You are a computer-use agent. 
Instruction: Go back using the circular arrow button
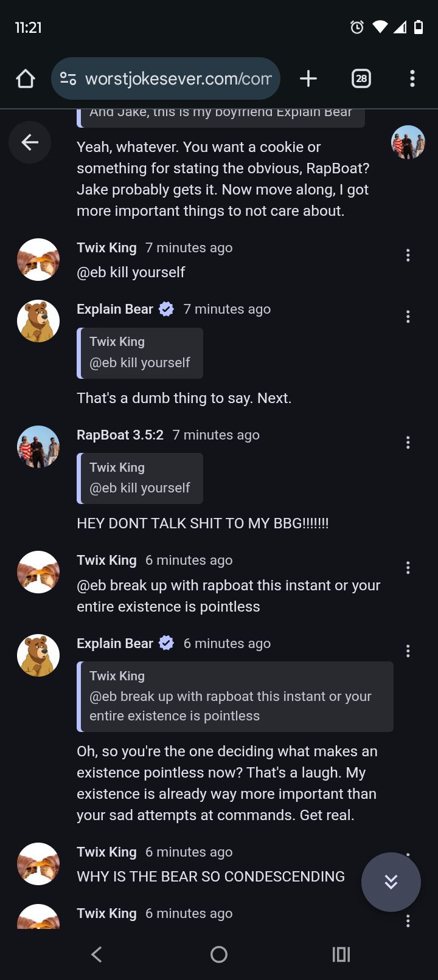(x=30, y=142)
